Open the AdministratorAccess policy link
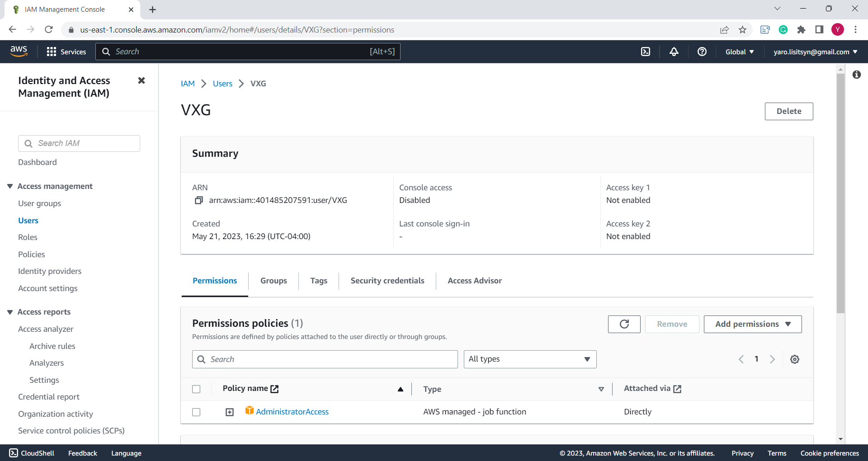Viewport: 868px width, 461px height. point(292,412)
